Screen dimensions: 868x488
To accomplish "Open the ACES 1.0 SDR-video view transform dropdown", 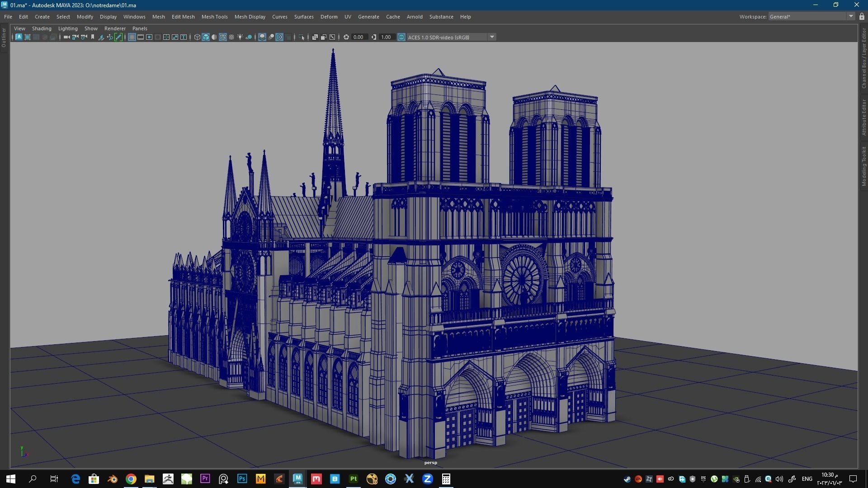I will coord(452,37).
